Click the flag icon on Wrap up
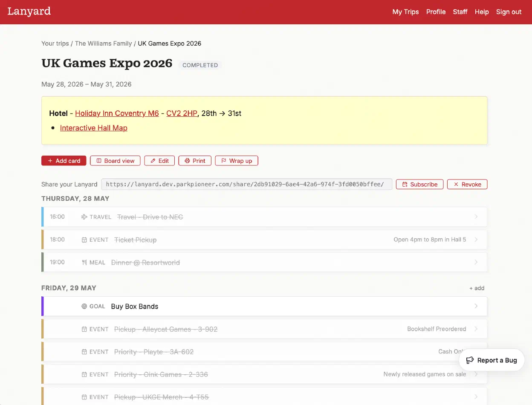This screenshot has height=405, width=532. point(224,161)
